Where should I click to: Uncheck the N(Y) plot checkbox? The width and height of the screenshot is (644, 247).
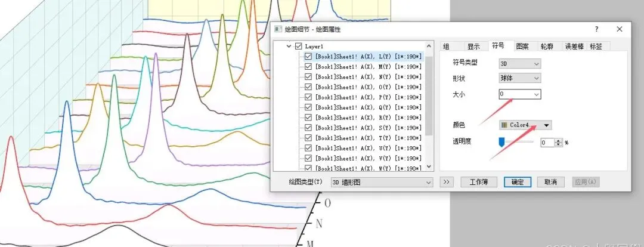(308, 77)
